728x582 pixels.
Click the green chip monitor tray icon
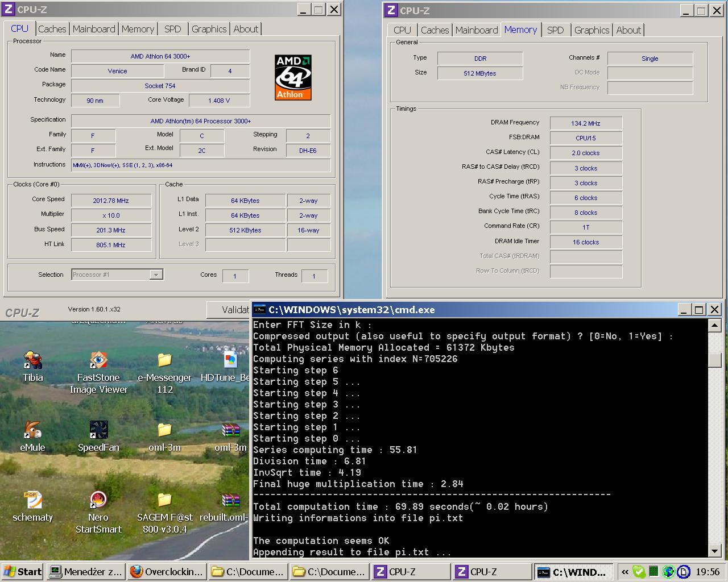[x=653, y=572]
